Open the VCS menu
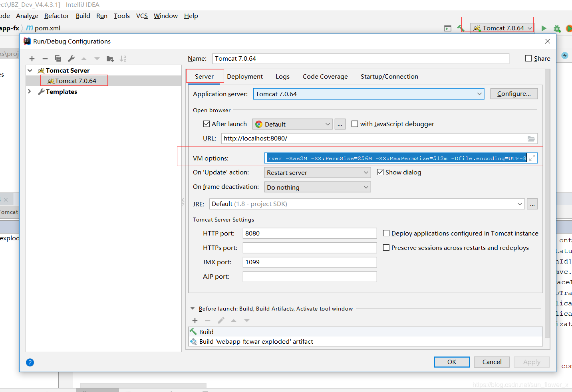The width and height of the screenshot is (572, 392). 142,16
